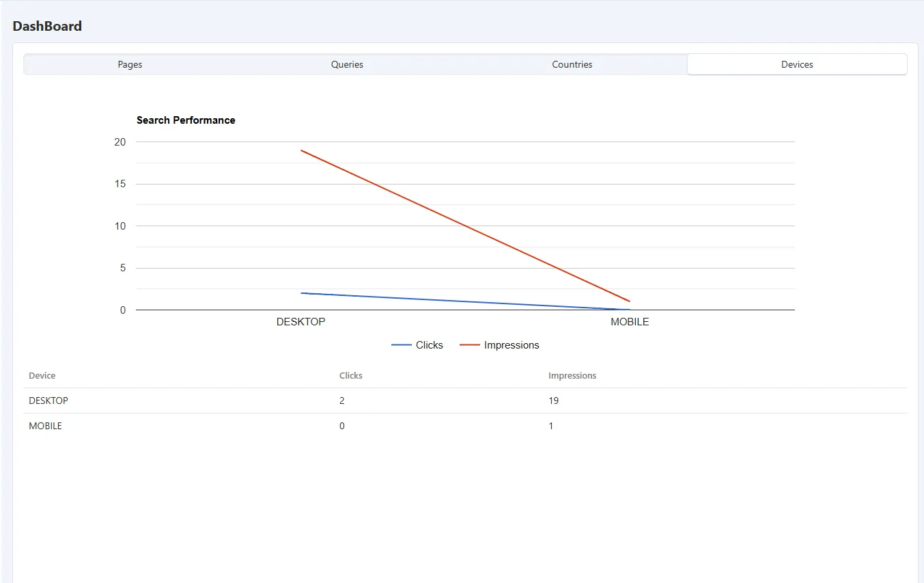Click the 20 label on the y-axis
Screen dimensions: 924x583
pos(120,142)
